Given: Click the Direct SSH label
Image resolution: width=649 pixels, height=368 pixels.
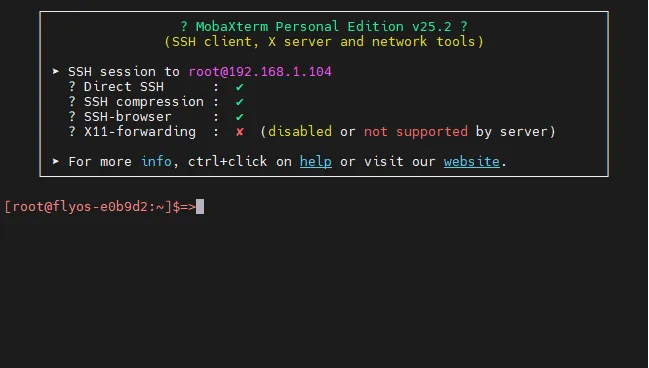Looking at the screenshot, I should pos(124,87).
